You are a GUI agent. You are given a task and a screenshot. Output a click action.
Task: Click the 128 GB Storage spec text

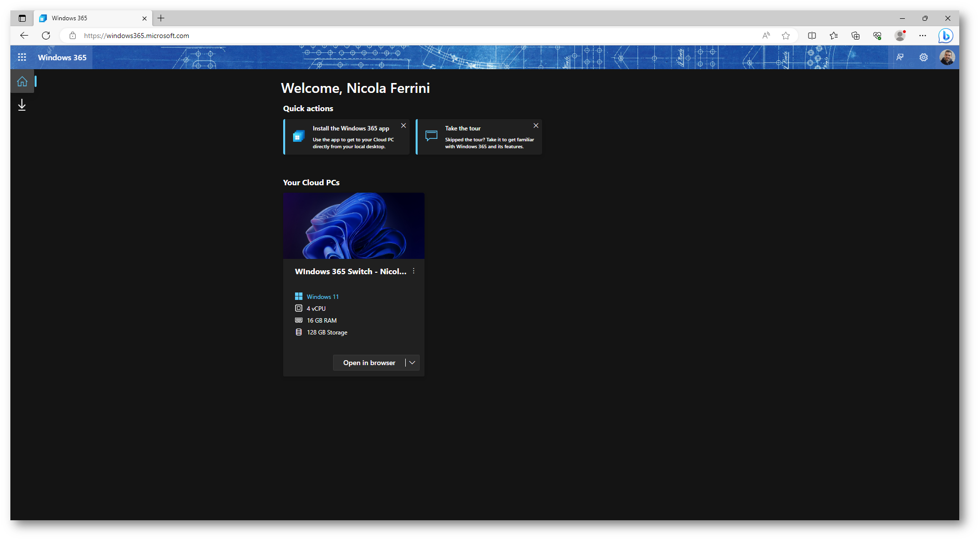point(327,332)
